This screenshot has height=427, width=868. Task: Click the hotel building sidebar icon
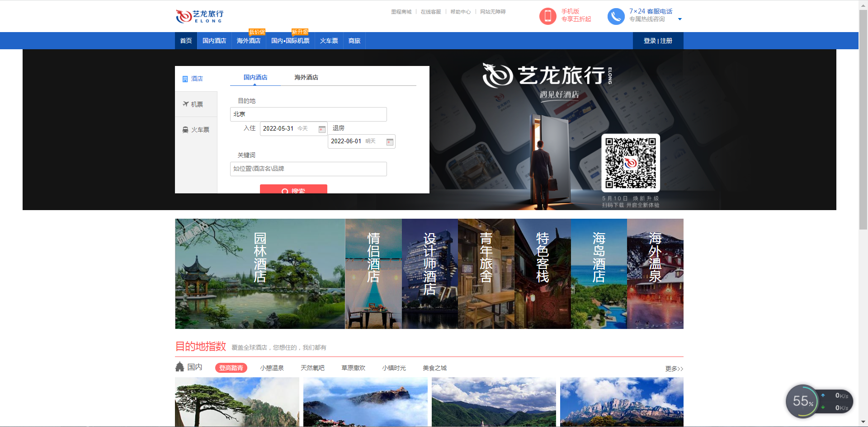(x=185, y=79)
